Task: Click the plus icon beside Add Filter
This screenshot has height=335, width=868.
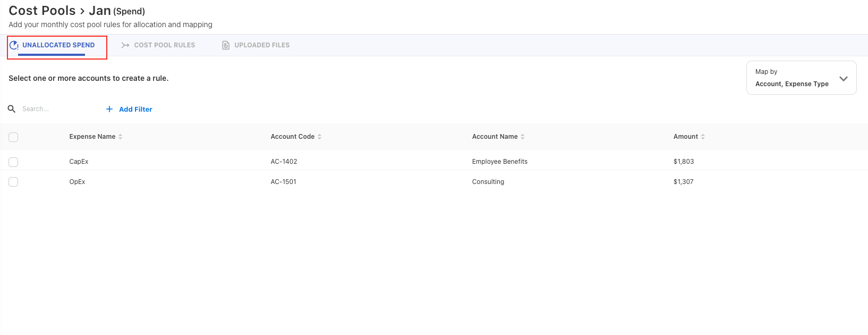Action: click(109, 109)
